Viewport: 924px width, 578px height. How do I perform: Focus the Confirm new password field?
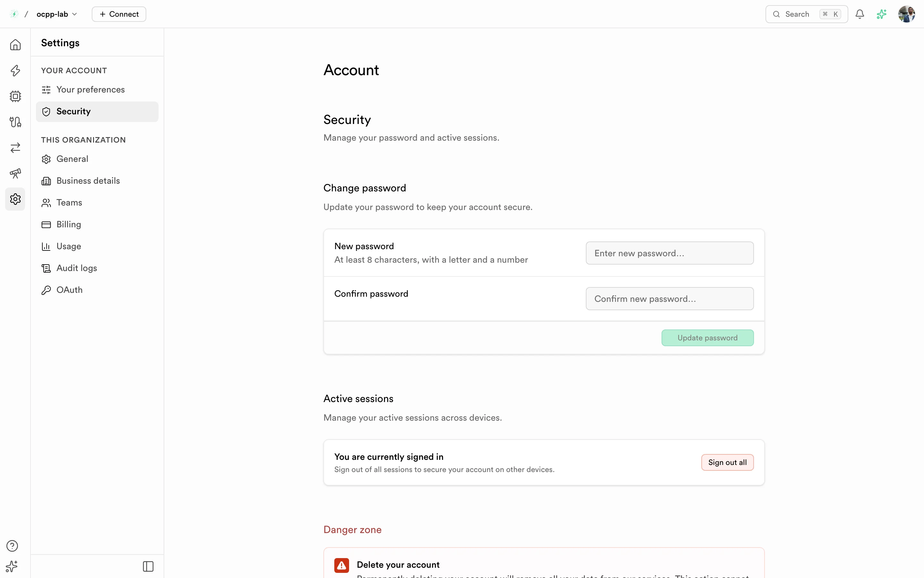pyautogui.click(x=669, y=299)
